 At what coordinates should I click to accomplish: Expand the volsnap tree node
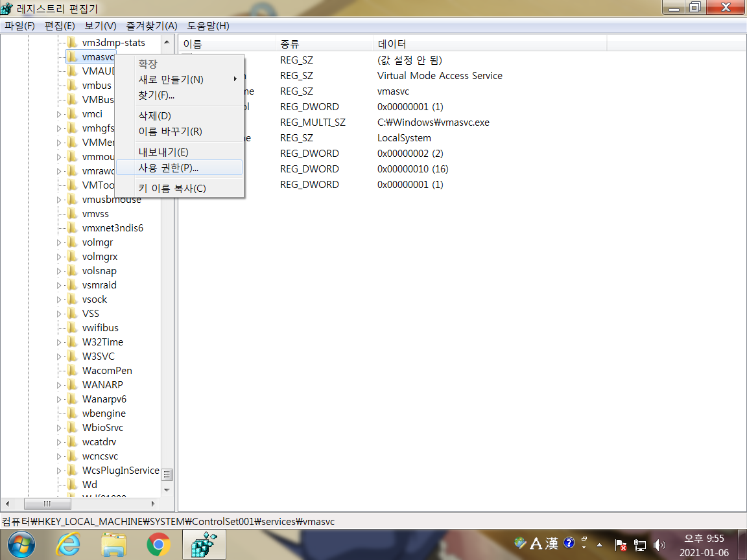click(x=59, y=271)
